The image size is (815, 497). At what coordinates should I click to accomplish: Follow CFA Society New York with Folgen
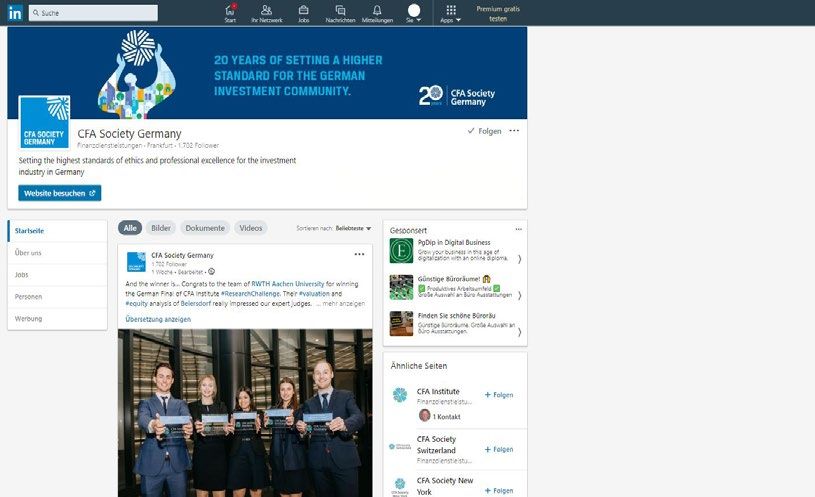coord(499,491)
